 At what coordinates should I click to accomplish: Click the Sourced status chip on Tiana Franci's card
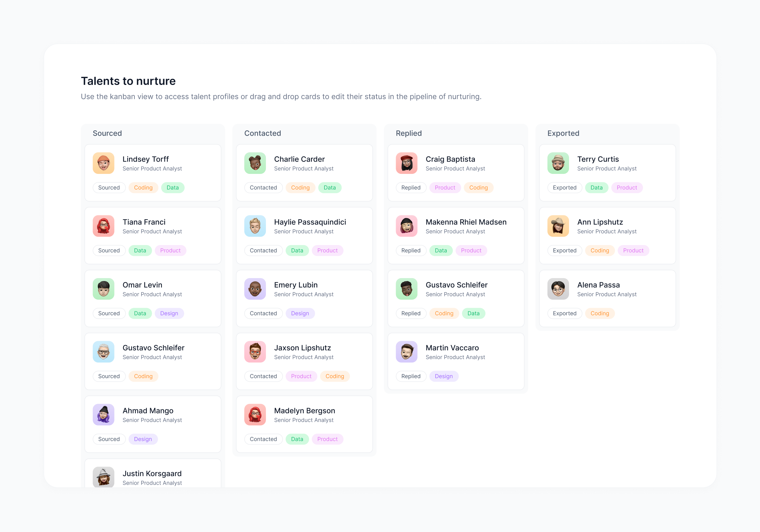tap(109, 250)
